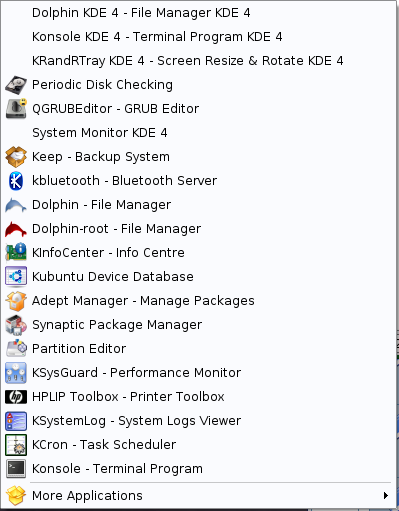Click the More Applications box icon
Screen dimensions: 399x511
pos(16,495)
